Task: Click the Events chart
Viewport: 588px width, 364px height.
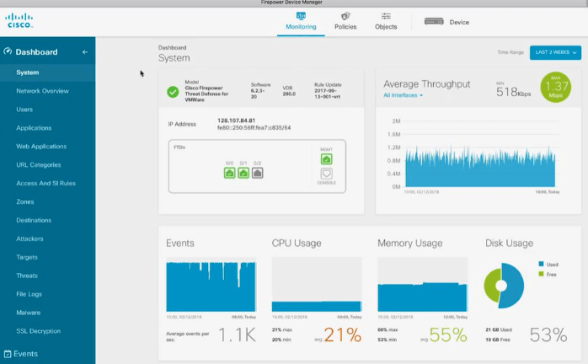Action: [211, 285]
